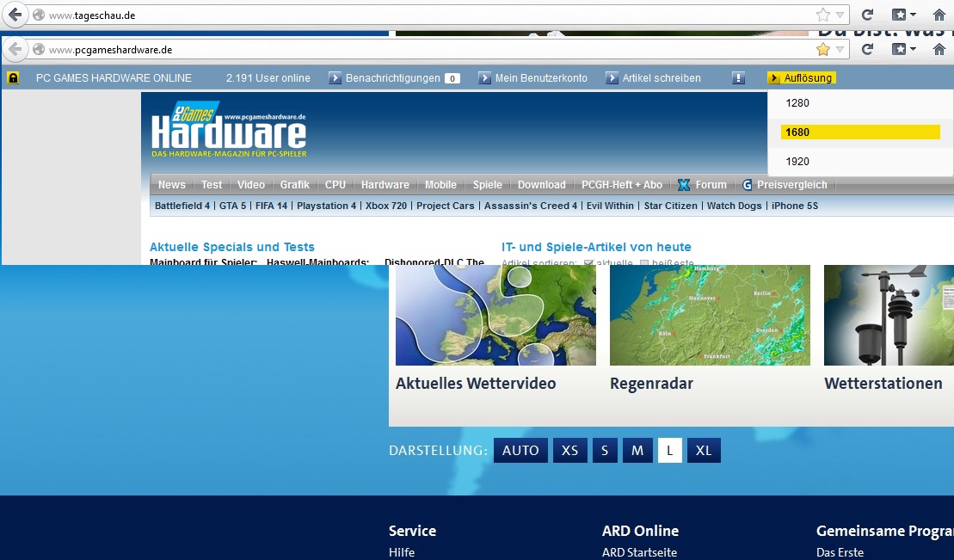Screen dimensions: 954x560
Task: Choose 1920 resolution option
Action: [860, 162]
